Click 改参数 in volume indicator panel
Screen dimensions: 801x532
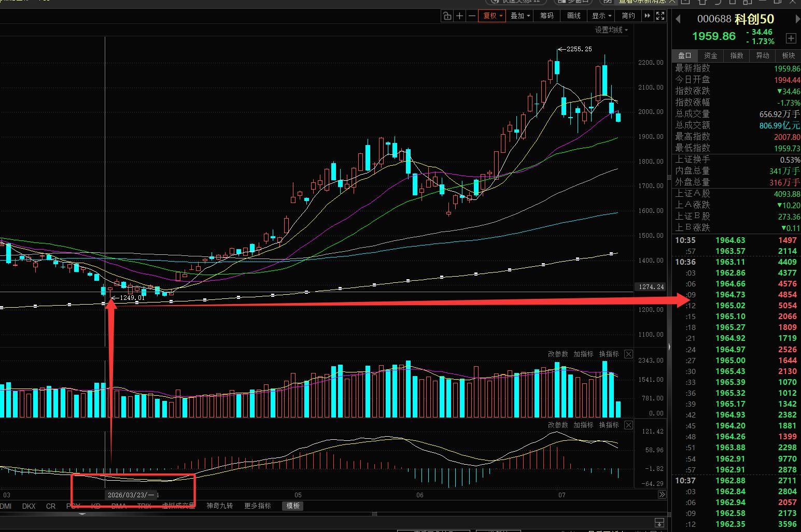pos(558,354)
